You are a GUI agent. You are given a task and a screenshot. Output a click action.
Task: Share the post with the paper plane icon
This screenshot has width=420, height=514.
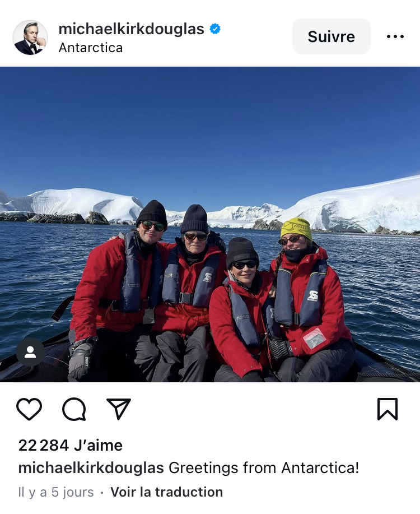tap(119, 409)
